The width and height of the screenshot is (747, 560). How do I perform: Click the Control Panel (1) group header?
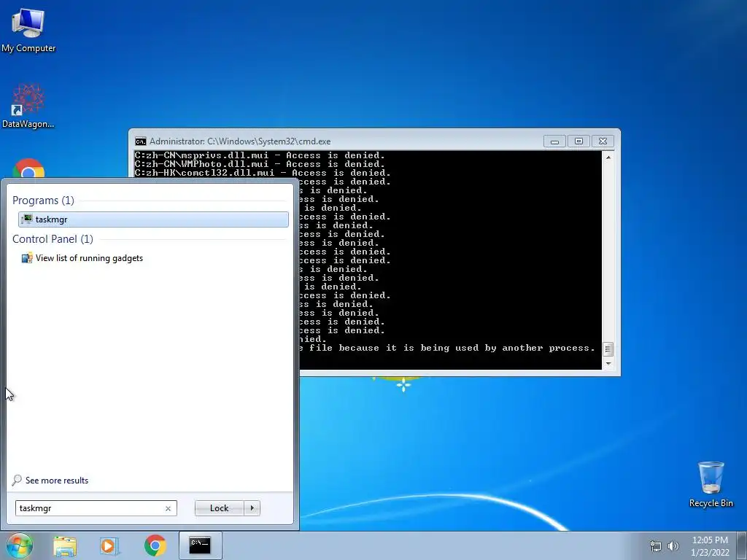point(53,239)
